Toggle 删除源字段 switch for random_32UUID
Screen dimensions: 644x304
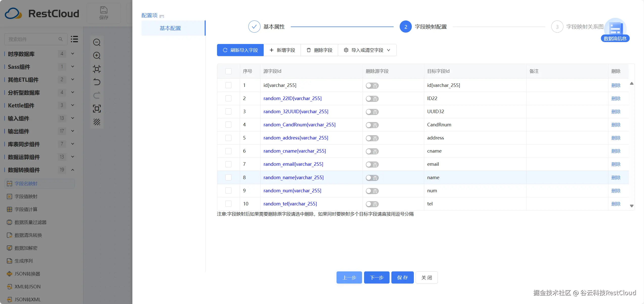tap(372, 112)
